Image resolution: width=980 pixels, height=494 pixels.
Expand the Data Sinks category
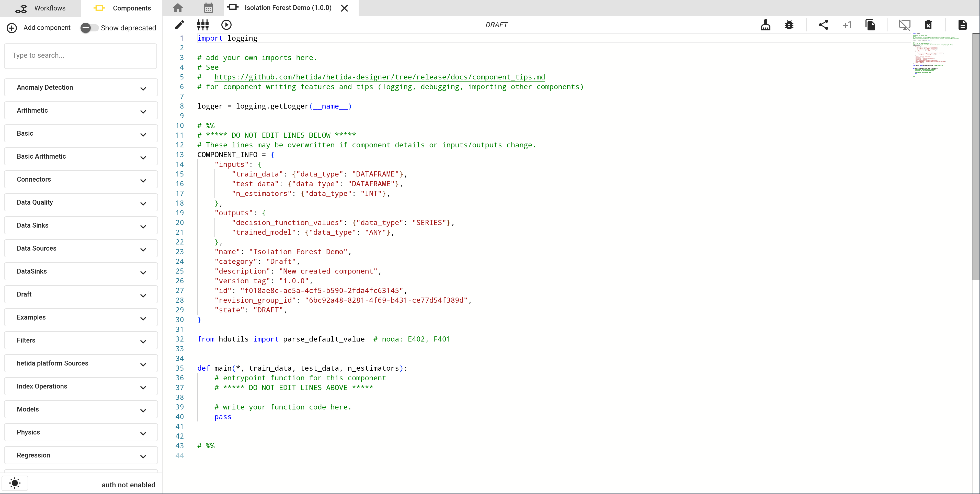(81, 226)
